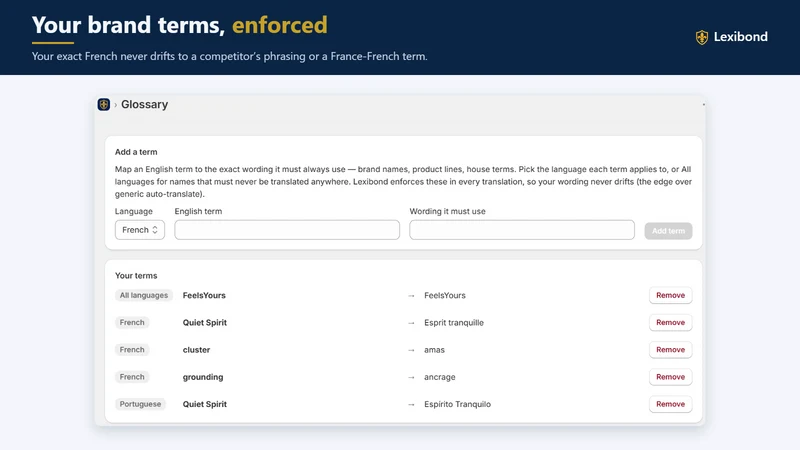Click the Portuguese language tag
The image size is (800, 450).
140,404
